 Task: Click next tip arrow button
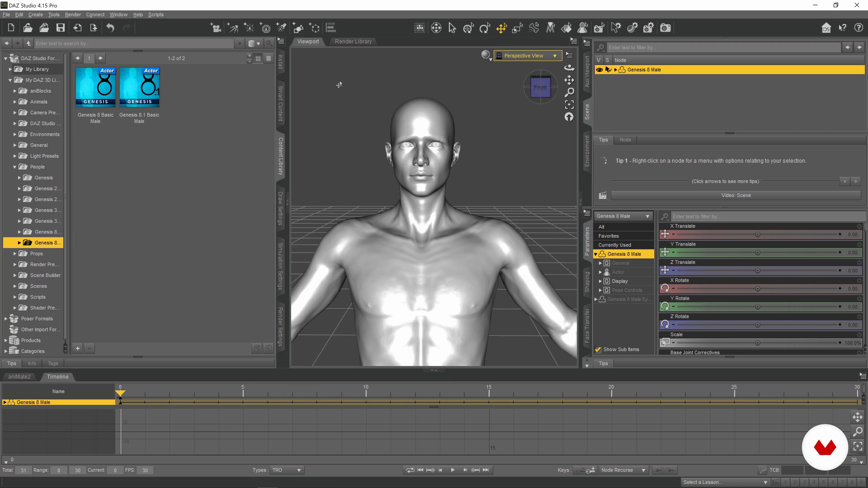pyautogui.click(x=856, y=181)
